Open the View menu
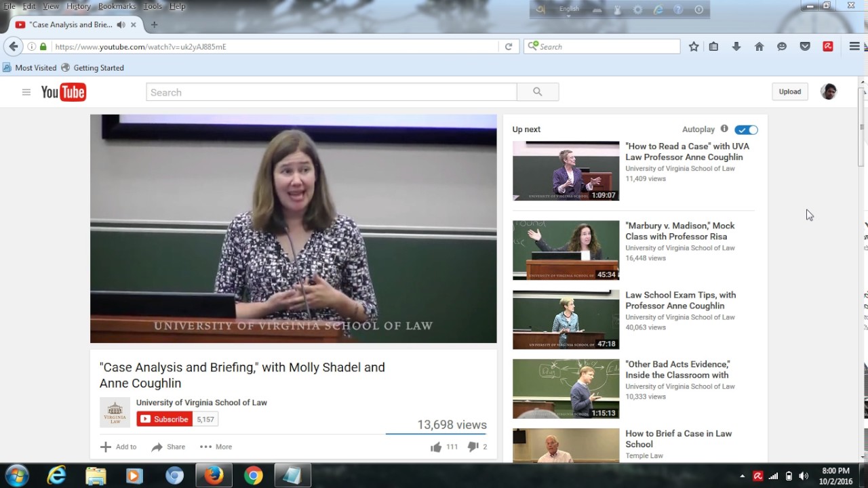The height and width of the screenshot is (488, 868). [x=51, y=6]
